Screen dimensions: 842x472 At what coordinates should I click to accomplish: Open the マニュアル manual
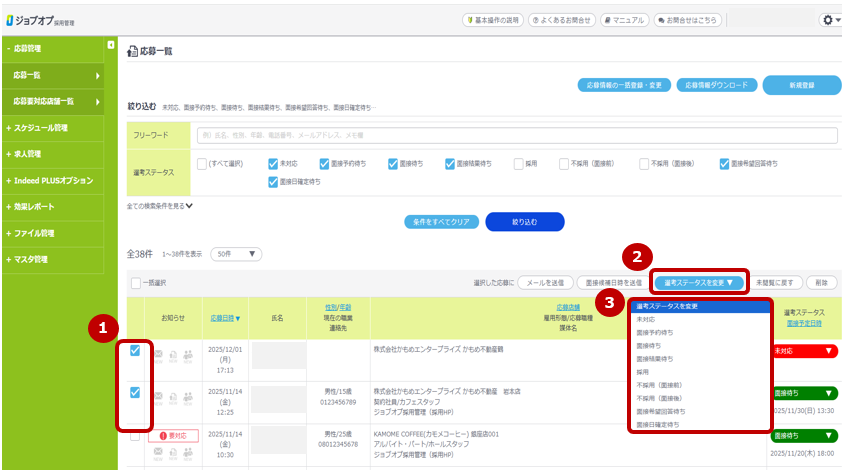[624, 20]
